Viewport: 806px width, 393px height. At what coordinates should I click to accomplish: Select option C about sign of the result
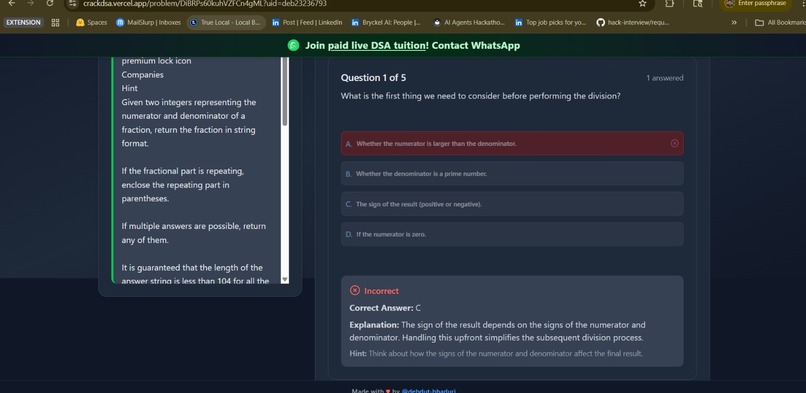(512, 204)
